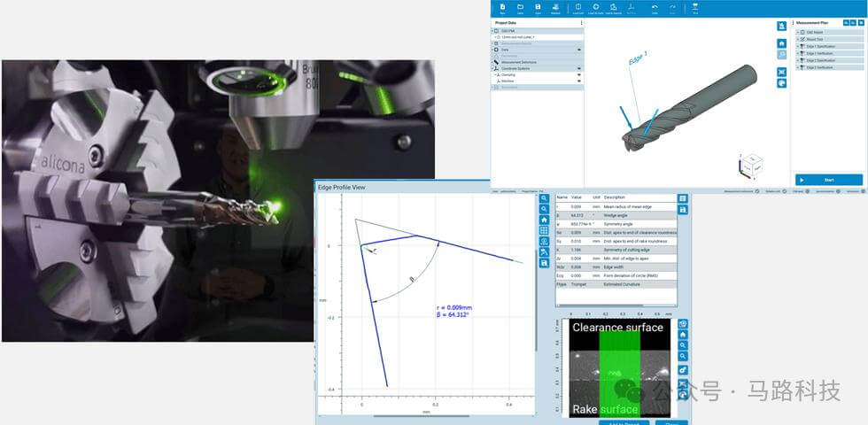Toggle visibility eye for Data row

[579, 50]
